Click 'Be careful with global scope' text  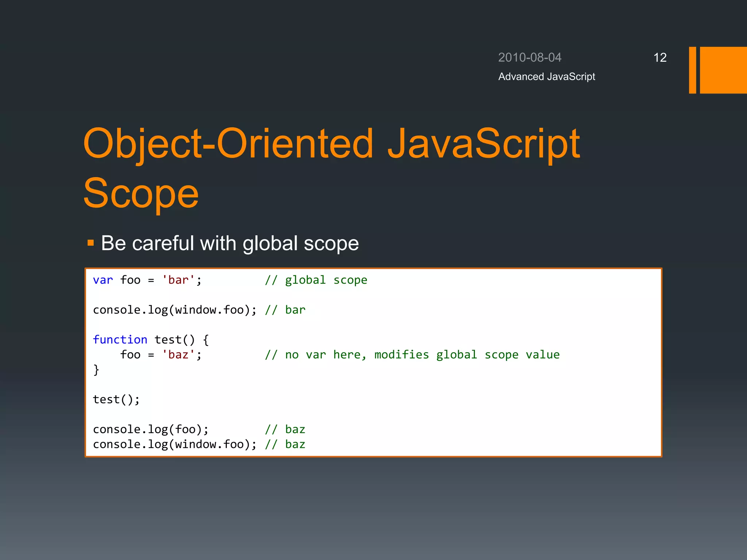[230, 243]
